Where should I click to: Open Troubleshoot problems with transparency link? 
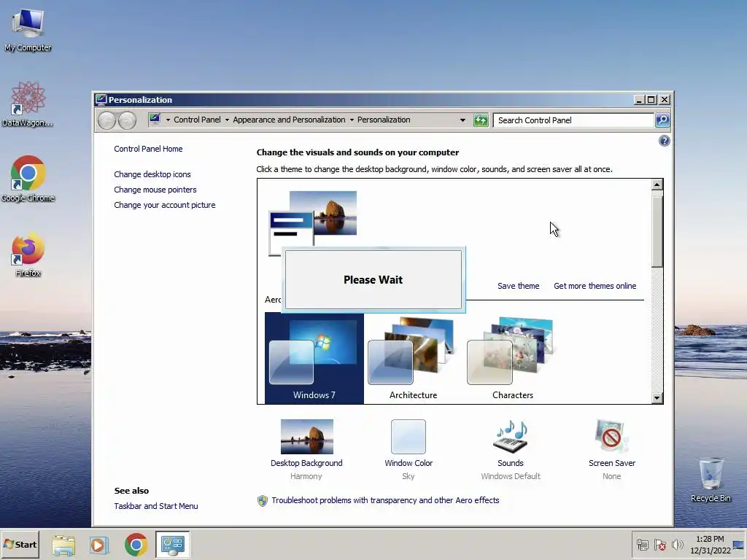click(385, 500)
